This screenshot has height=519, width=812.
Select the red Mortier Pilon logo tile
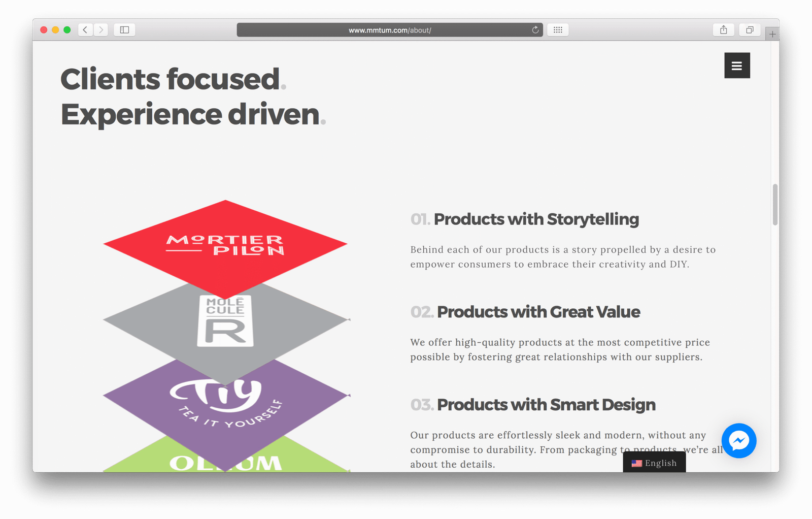coord(225,244)
